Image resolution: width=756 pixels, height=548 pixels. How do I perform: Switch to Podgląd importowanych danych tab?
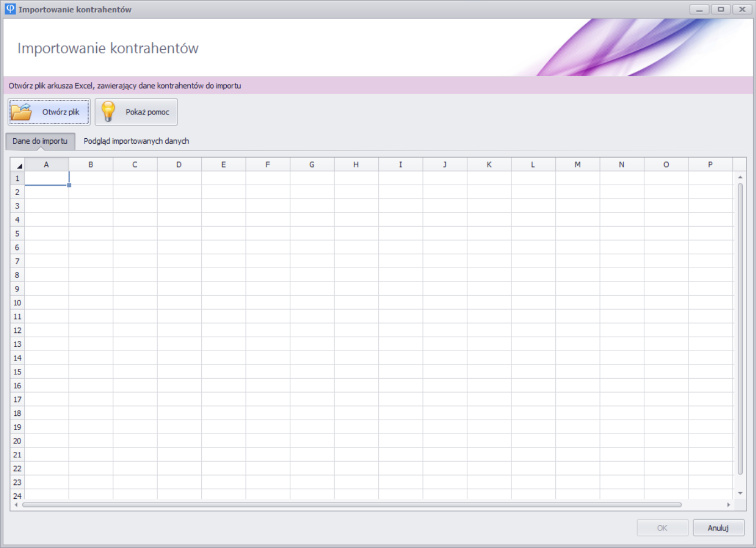pyautogui.click(x=136, y=141)
